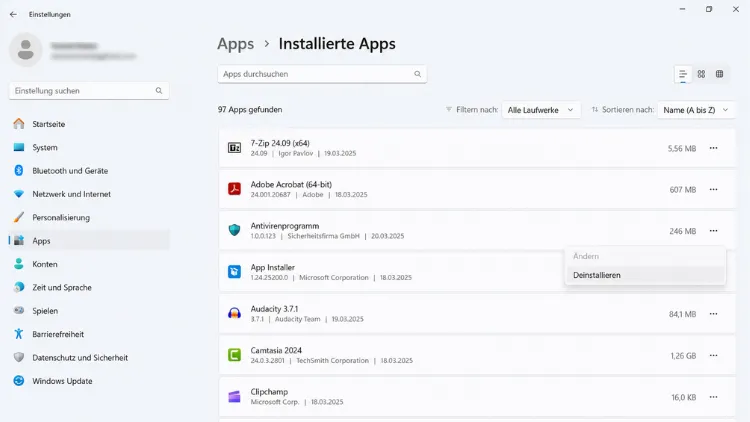Image resolution: width=750 pixels, height=422 pixels.
Task: Open Konten settings
Action: coord(89,264)
